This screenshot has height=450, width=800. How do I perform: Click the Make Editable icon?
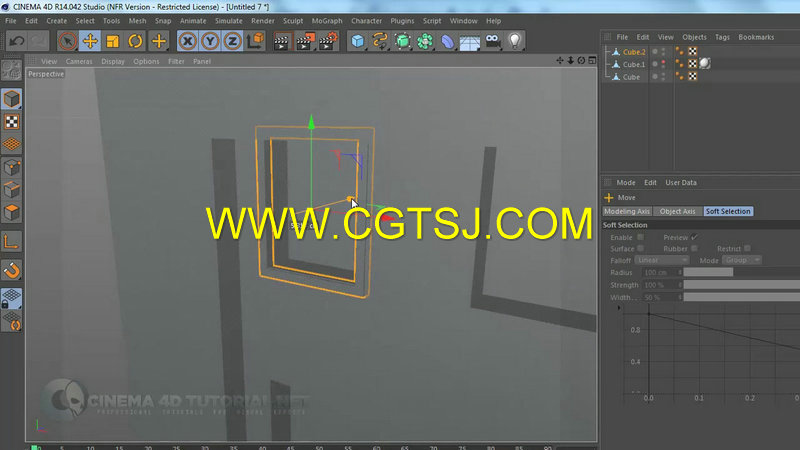click(11, 70)
